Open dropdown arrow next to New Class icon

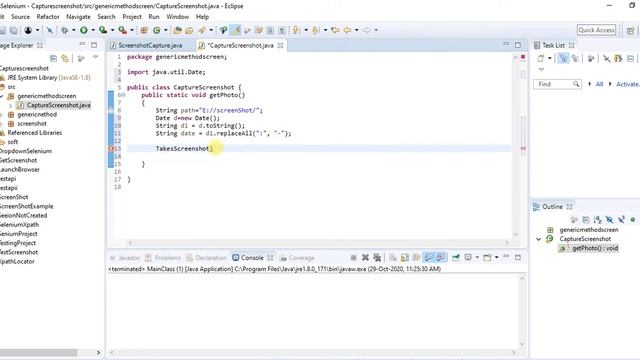[165, 30]
